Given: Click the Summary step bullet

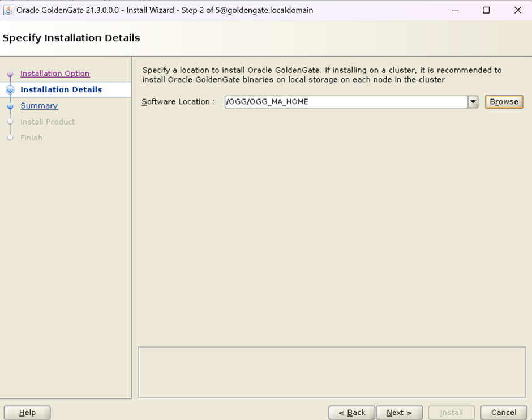Looking at the screenshot, I should [x=10, y=106].
